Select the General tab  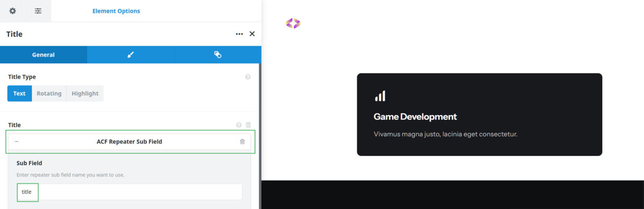(x=43, y=55)
